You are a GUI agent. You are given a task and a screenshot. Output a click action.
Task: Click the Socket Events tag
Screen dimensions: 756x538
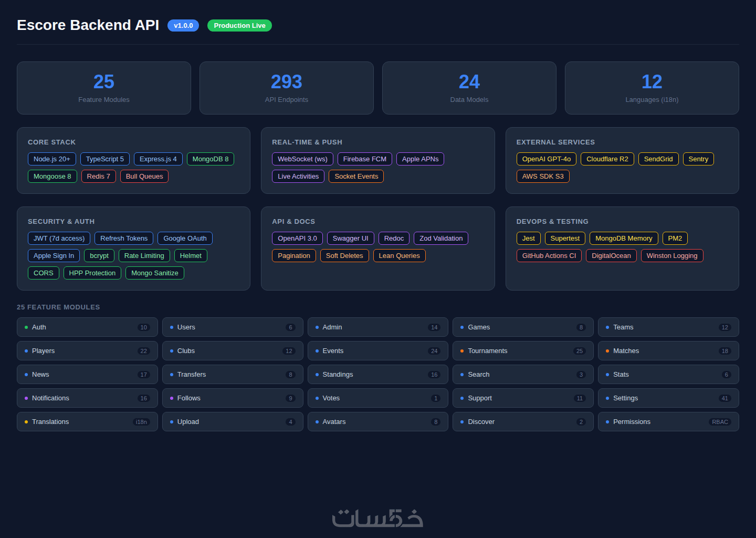coord(356,176)
